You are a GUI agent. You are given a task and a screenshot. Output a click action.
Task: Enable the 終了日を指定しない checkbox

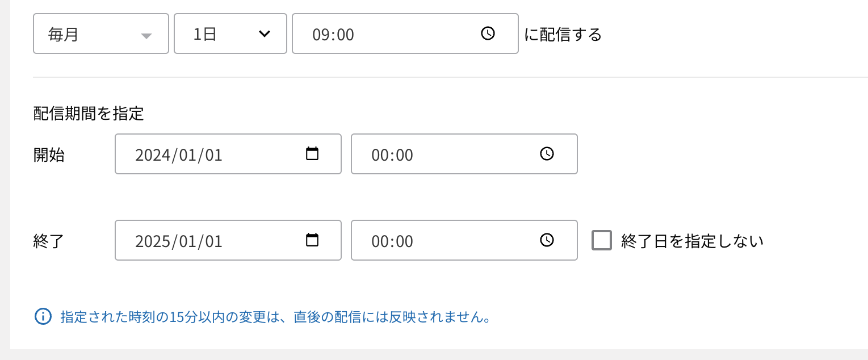pos(602,240)
